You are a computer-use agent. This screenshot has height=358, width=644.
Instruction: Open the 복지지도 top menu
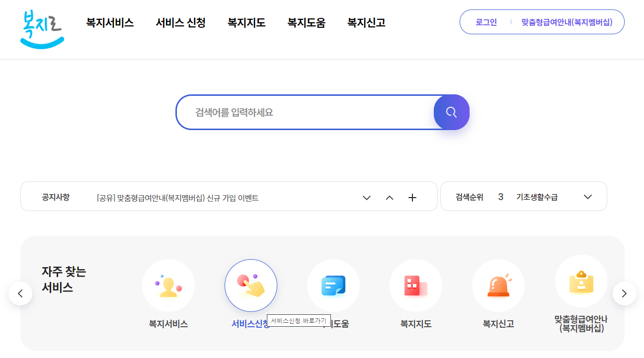click(x=246, y=22)
